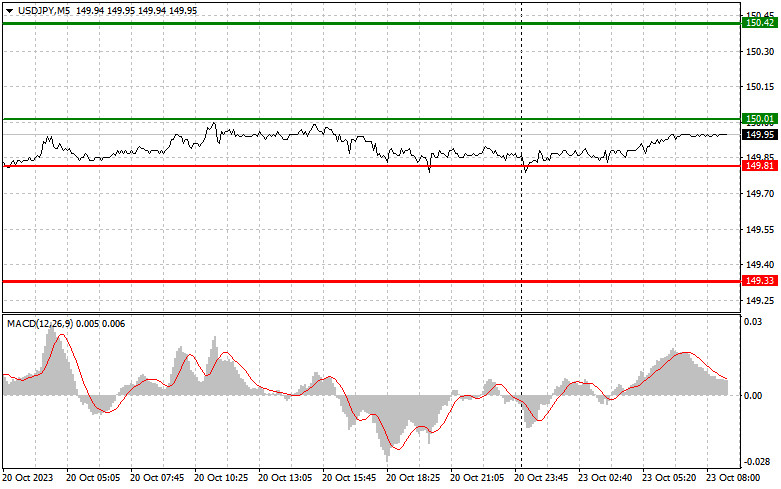Click the 149.33 red price label

point(760,281)
